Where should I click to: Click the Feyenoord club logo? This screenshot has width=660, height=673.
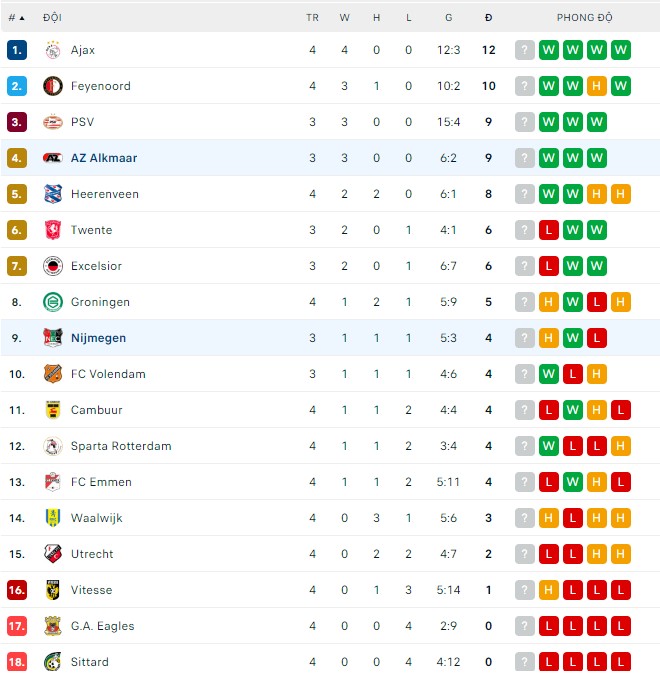click(x=53, y=86)
